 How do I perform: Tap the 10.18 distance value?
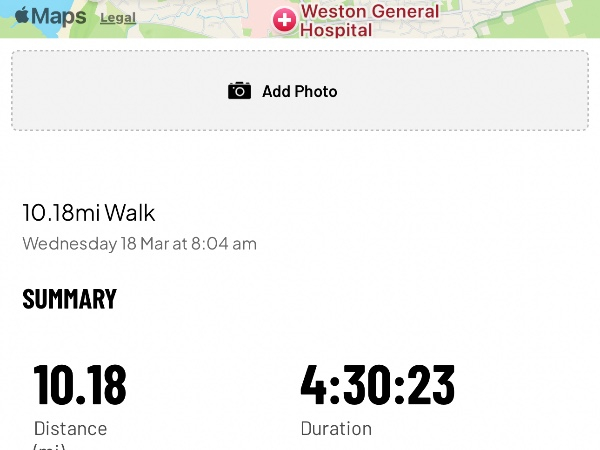(x=80, y=384)
